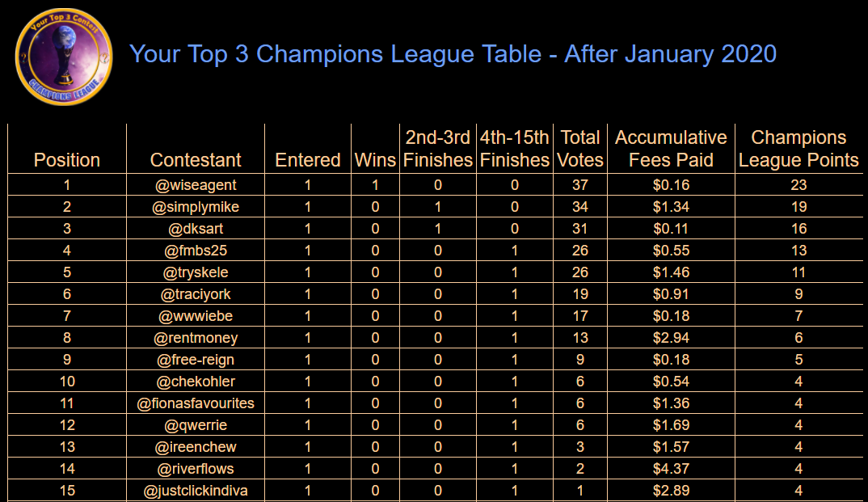Open the @dksart contestant entry
Image resolution: width=868 pixels, height=502 pixels.
196,229
